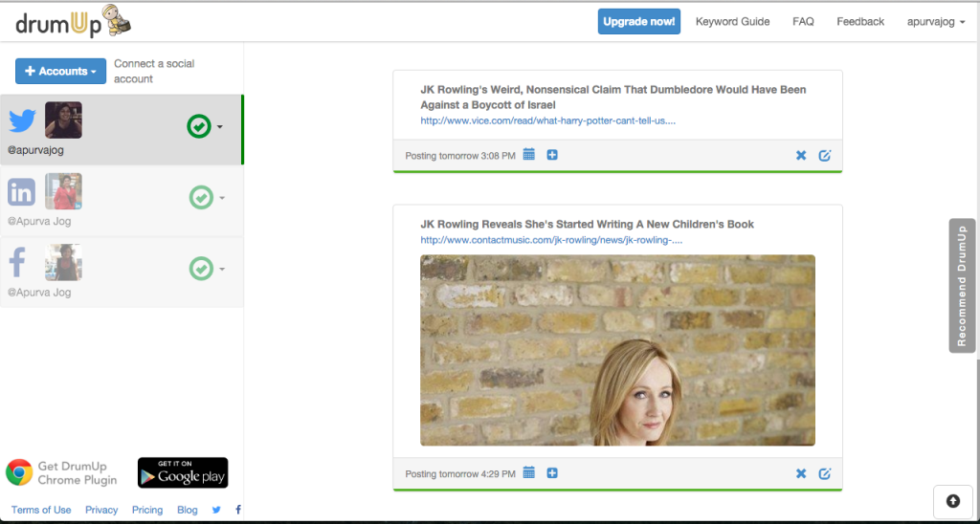Open the LinkedIn account profile photo

pyautogui.click(x=63, y=191)
